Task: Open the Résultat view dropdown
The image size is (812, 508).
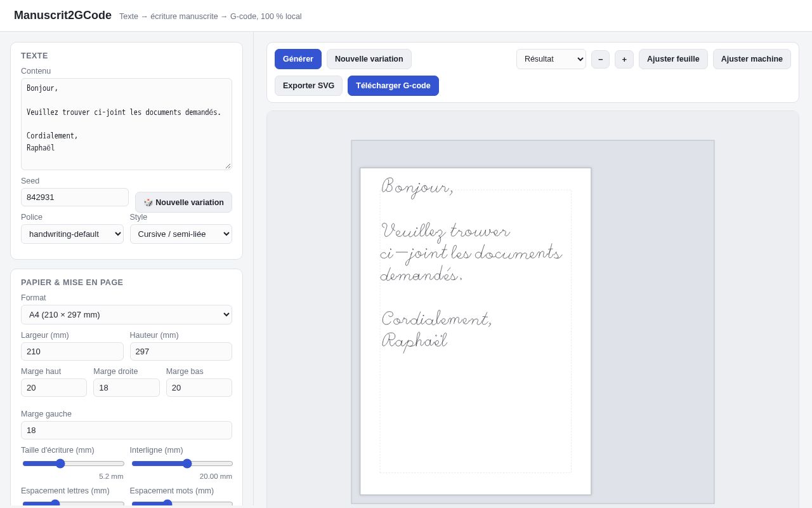Action: click(x=551, y=59)
